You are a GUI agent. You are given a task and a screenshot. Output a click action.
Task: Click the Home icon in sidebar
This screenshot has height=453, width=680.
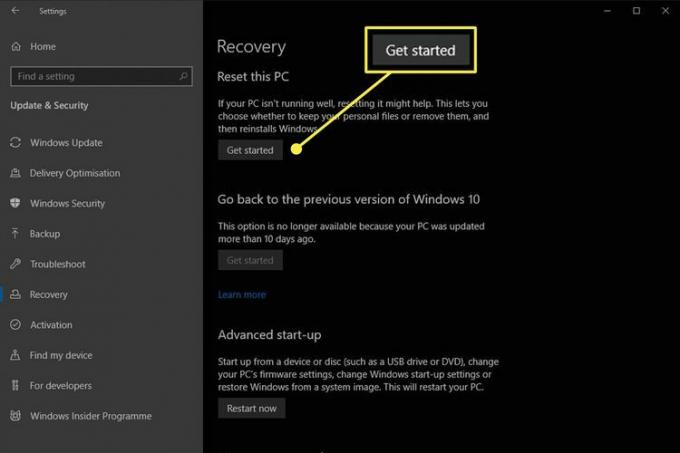[16, 46]
